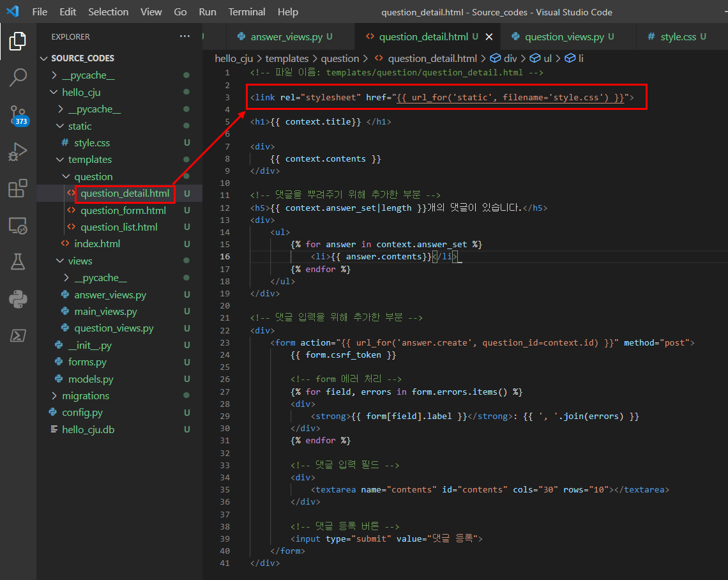This screenshot has height=580, width=728.
Task: Open the Edit menu
Action: point(68,11)
